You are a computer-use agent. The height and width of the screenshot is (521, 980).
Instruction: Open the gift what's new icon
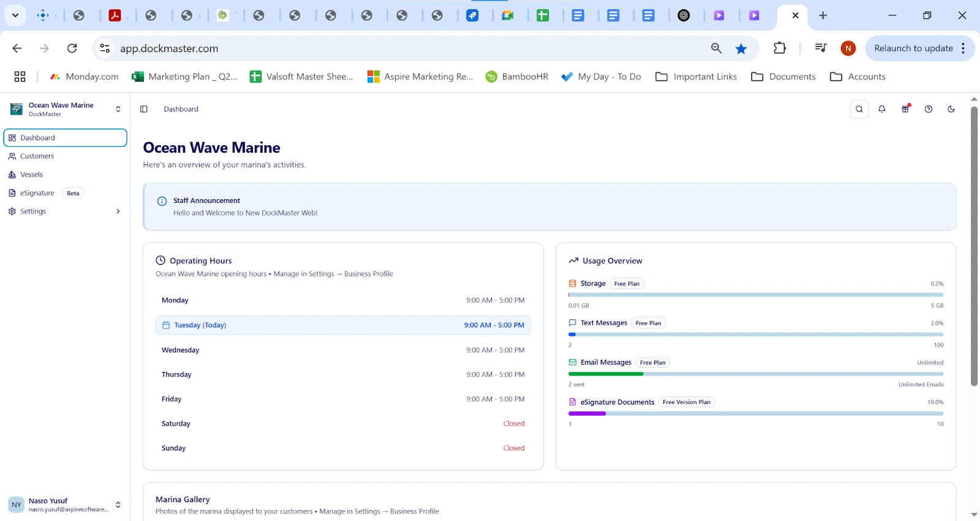tap(905, 109)
